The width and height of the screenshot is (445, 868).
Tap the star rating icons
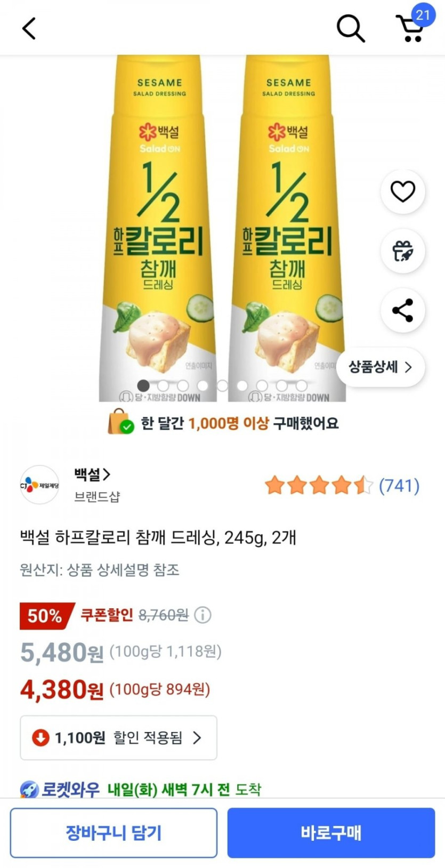pos(318,486)
